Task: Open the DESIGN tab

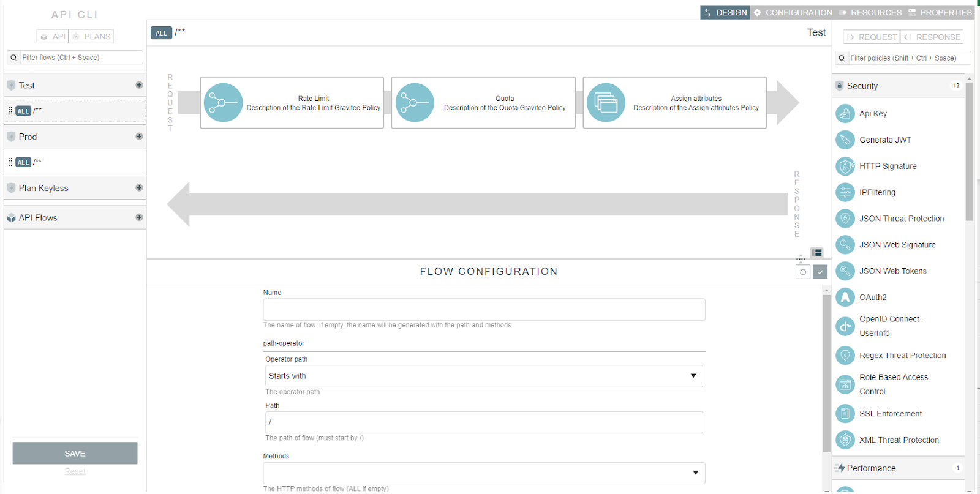Action: pyautogui.click(x=725, y=12)
